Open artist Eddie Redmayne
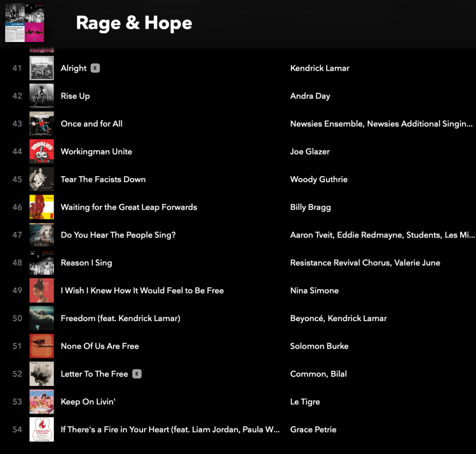Screen dimensions: 476x454 [x=370, y=235]
